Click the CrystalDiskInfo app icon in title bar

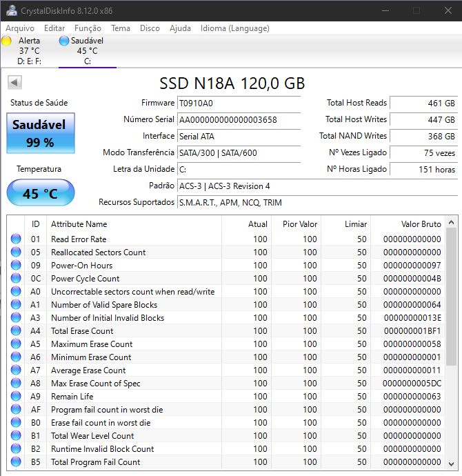12,10
